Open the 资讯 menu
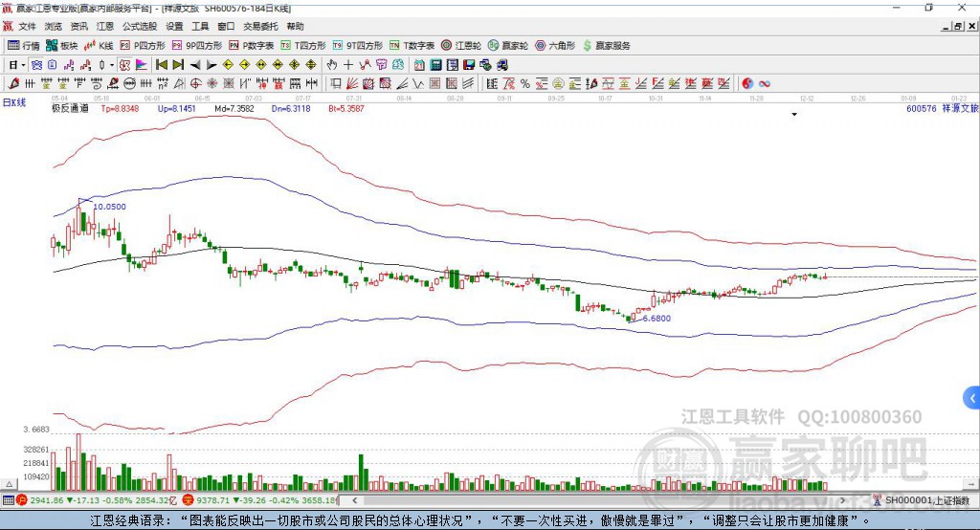The height and width of the screenshot is (530, 980). (x=78, y=26)
